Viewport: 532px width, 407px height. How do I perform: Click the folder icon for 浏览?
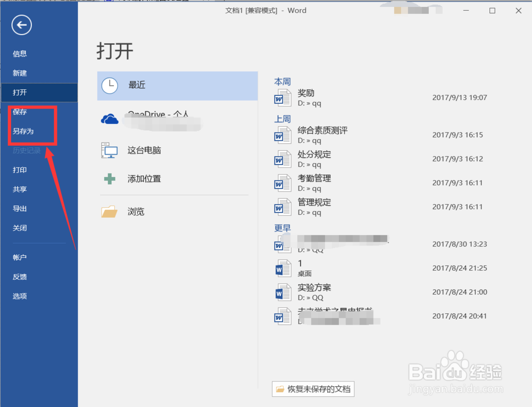pos(109,212)
